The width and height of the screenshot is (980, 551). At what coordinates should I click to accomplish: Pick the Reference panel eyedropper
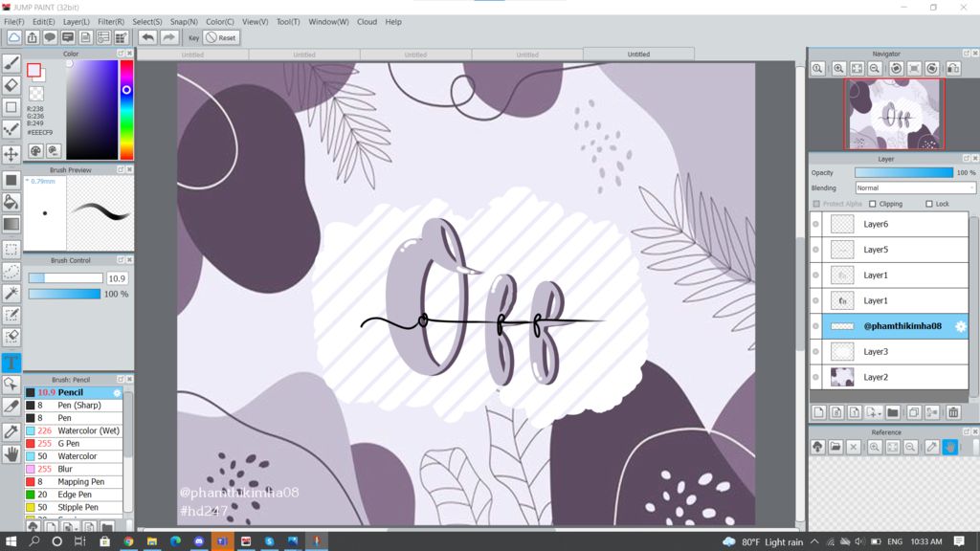point(932,447)
